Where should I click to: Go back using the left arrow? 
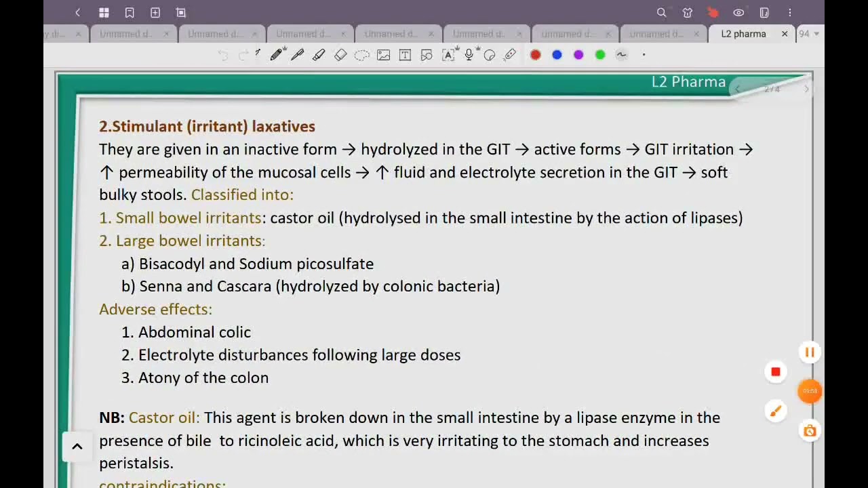click(78, 12)
